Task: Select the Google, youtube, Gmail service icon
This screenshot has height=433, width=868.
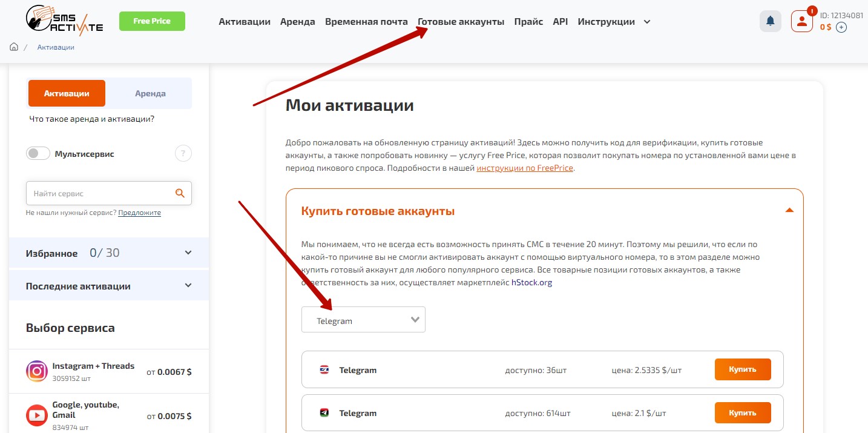Action: (x=37, y=415)
